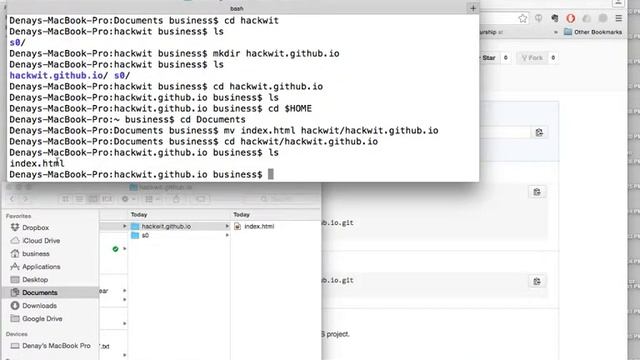
Task: Open the fork count next to Fork
Action: coord(553,58)
